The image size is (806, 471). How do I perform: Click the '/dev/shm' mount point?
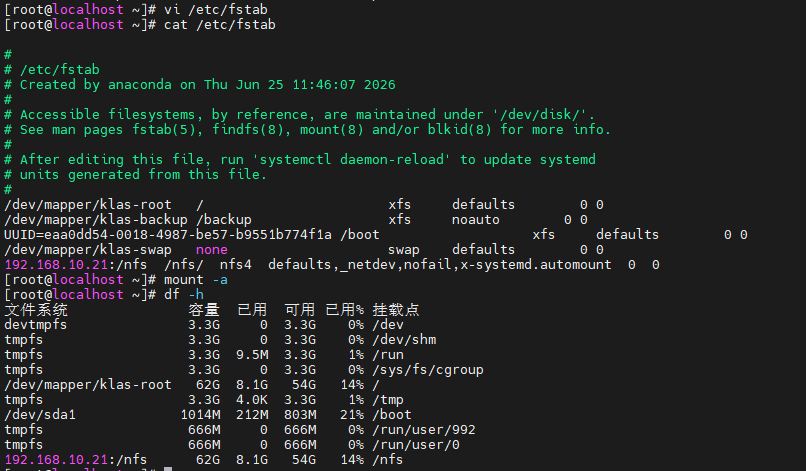(x=404, y=340)
